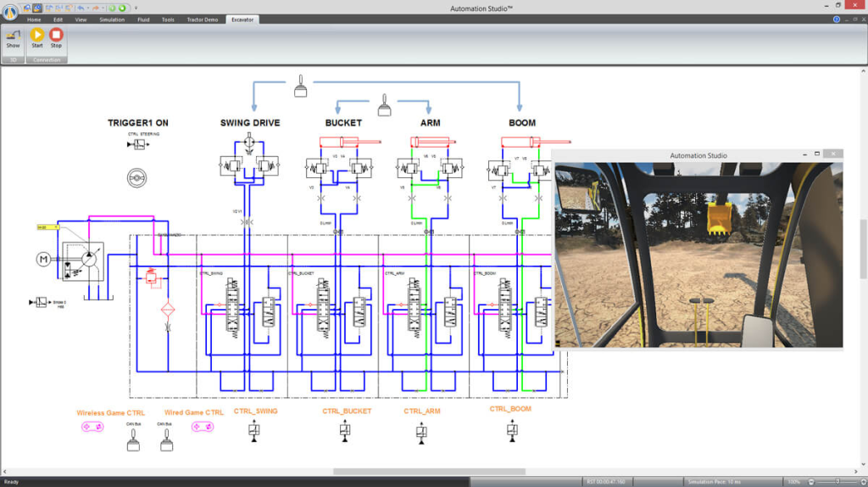The image size is (868, 487).
Task: Click the electric motor M symbol
Action: coord(43,259)
